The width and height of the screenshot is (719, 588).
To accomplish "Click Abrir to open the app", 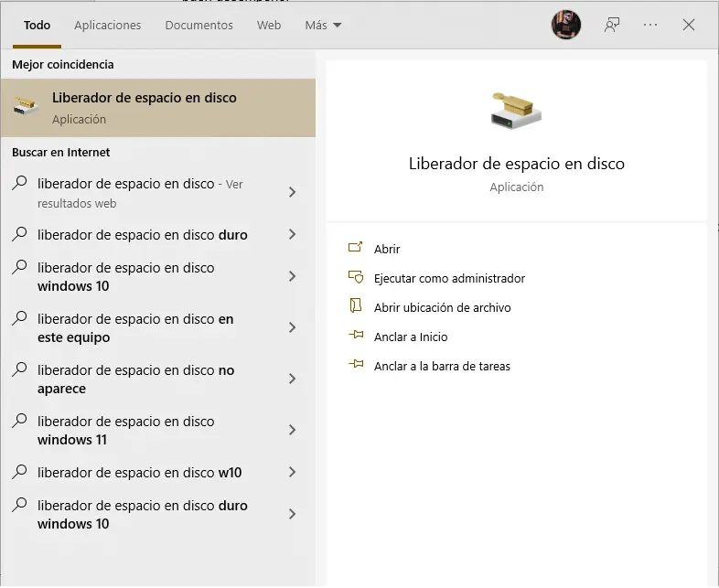I will [387, 249].
